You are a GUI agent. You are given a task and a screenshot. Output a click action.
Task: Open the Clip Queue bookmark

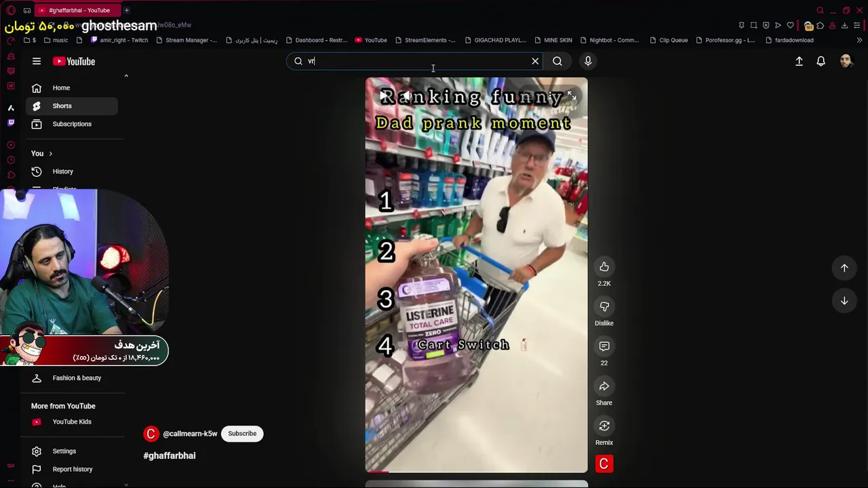669,40
